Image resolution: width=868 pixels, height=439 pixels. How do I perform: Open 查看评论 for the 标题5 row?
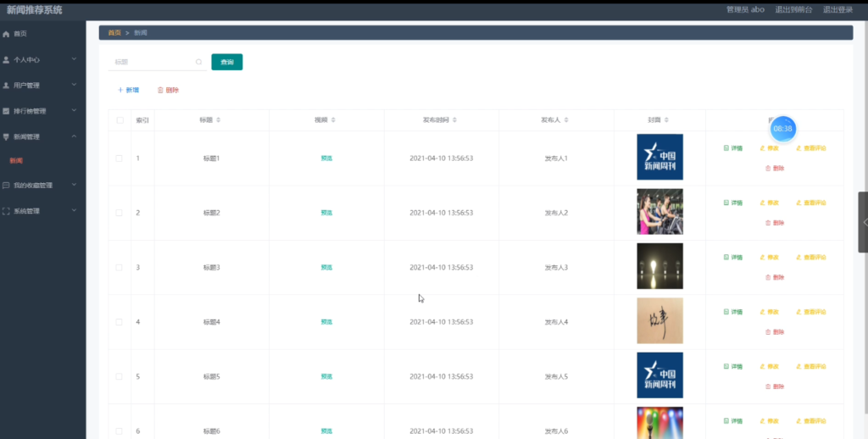click(811, 366)
